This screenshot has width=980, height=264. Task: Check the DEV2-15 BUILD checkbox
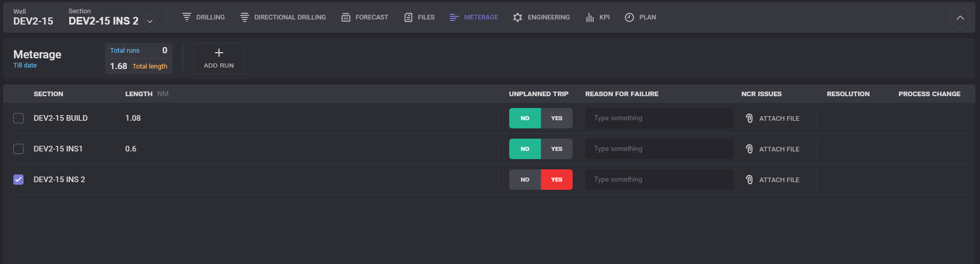pos(18,118)
